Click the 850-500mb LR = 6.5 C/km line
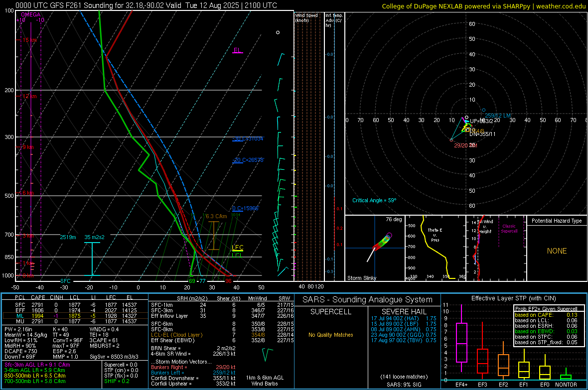 35,376
